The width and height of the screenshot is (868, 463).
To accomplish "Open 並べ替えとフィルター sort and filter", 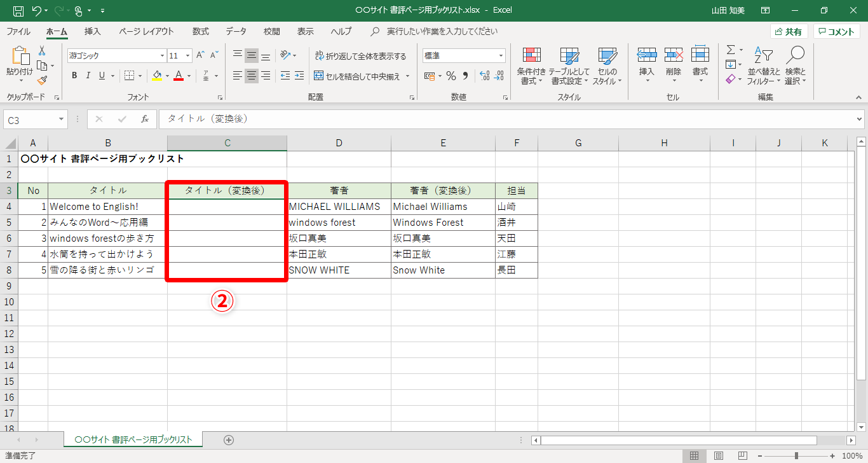I will click(x=764, y=66).
